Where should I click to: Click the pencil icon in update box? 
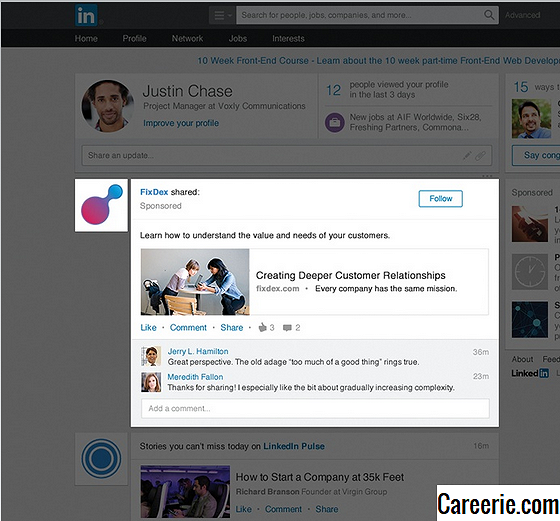[467, 155]
